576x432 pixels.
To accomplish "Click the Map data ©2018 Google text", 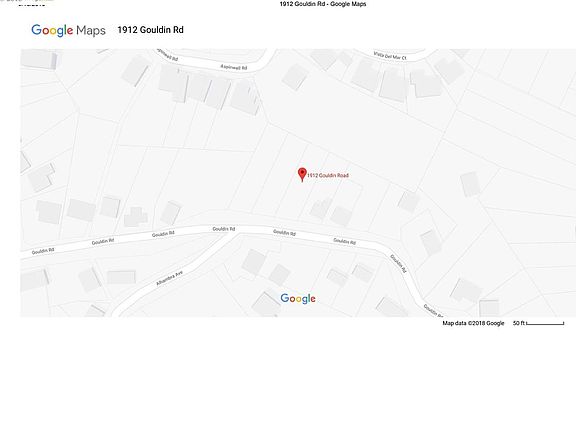I will pyautogui.click(x=473, y=323).
